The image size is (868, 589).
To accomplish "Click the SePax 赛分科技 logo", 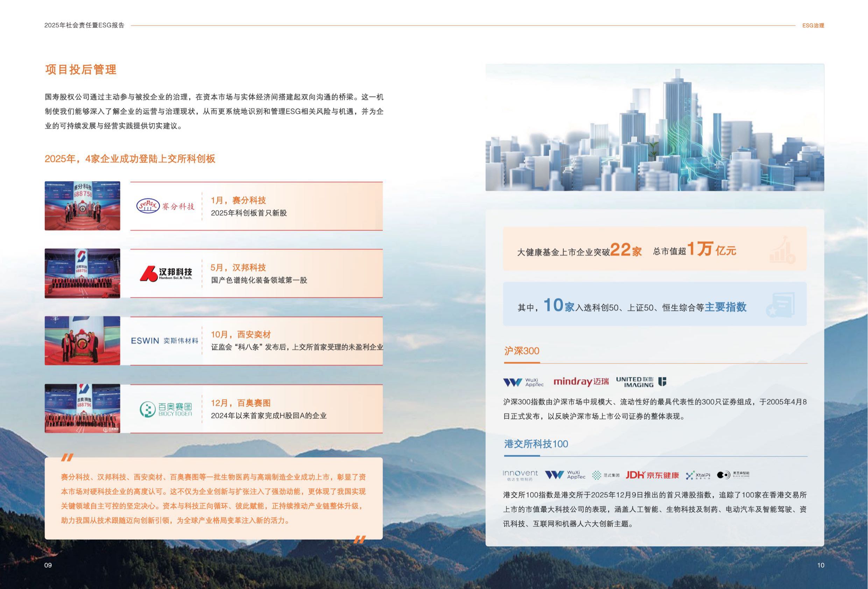I will point(165,206).
